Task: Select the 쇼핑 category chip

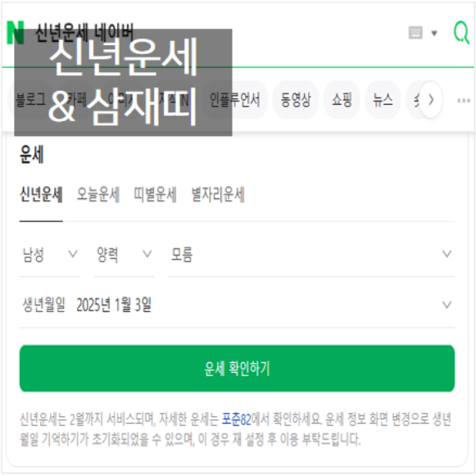Action: pyautogui.click(x=342, y=100)
